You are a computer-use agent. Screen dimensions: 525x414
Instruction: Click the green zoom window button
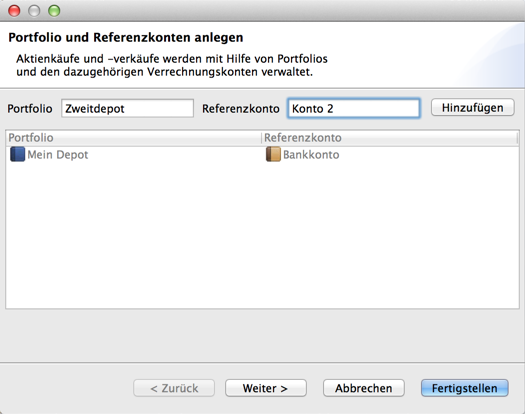[x=54, y=11]
